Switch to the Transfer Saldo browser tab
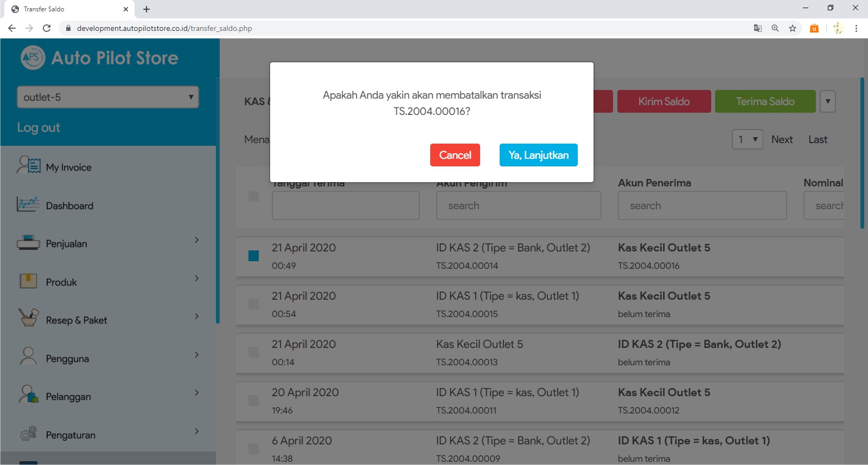The height and width of the screenshot is (465, 868). point(65,9)
